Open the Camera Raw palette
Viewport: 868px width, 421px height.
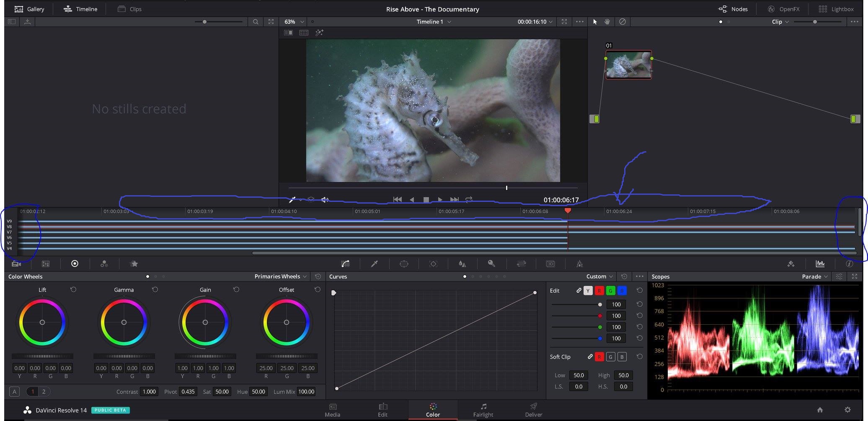16,263
